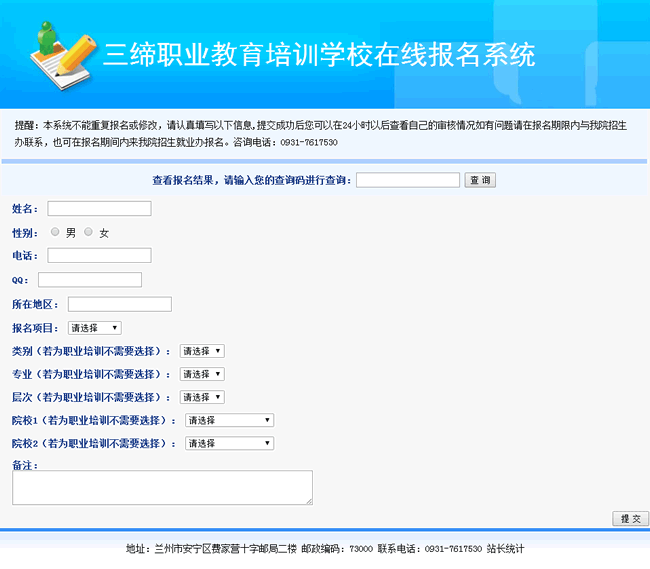This screenshot has height=569, width=650.
Task: Focus the 姓名 text field
Action: pos(99,208)
